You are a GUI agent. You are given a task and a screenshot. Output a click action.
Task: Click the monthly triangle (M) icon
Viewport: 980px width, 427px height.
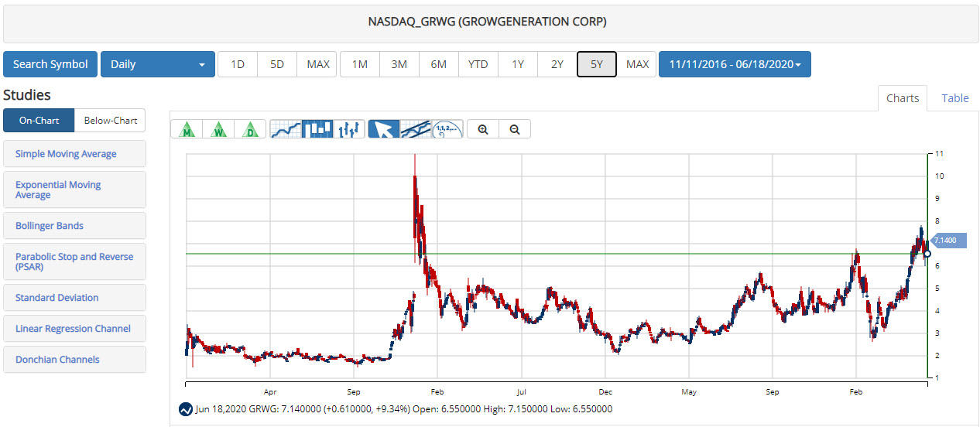pos(186,129)
